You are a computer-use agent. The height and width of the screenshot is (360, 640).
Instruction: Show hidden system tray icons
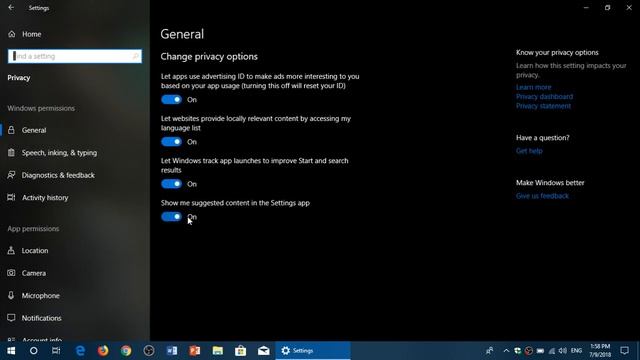point(506,351)
